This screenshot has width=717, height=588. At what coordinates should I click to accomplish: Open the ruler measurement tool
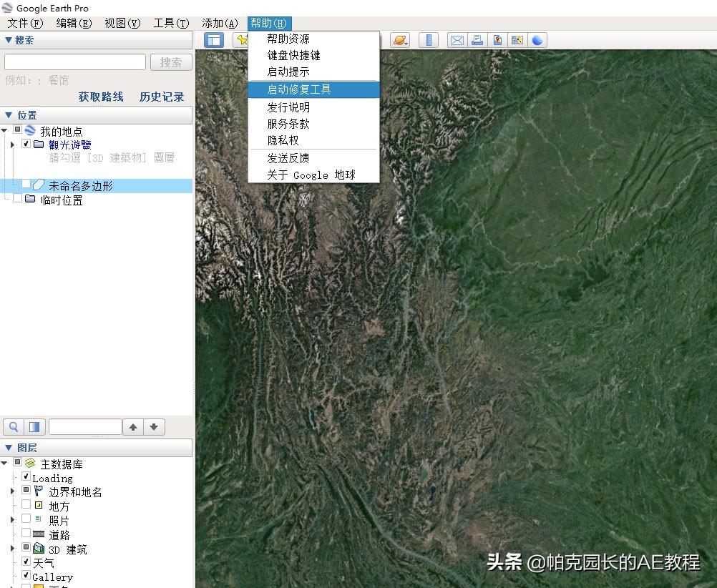coord(428,40)
